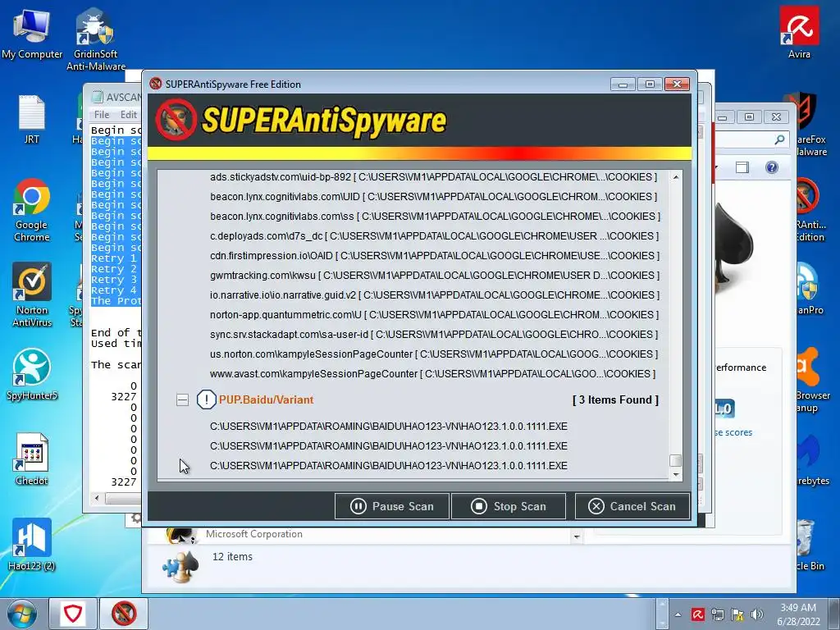
Task: Open the Windows Start menu
Action: pos(21,614)
